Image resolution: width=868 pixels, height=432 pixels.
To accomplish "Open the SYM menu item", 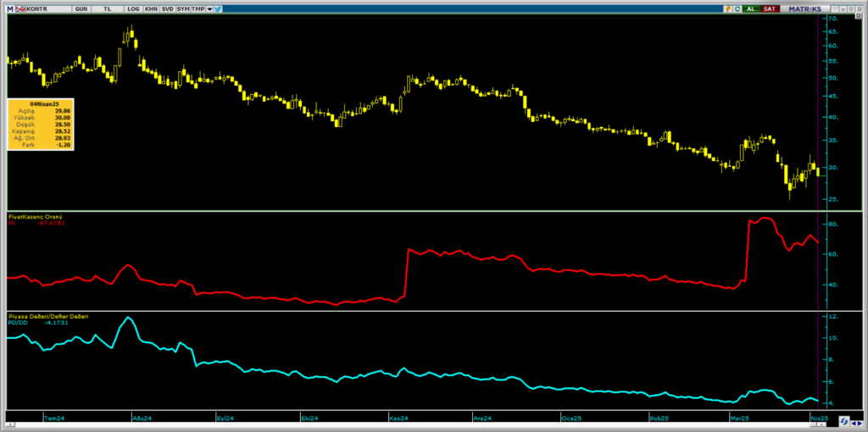I will click(x=183, y=8).
